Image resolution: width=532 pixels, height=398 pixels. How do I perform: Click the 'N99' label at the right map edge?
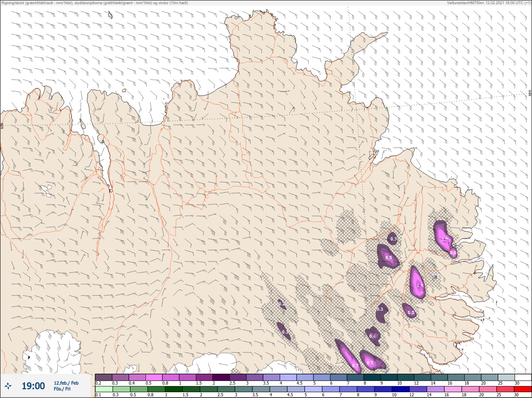coord(530,93)
